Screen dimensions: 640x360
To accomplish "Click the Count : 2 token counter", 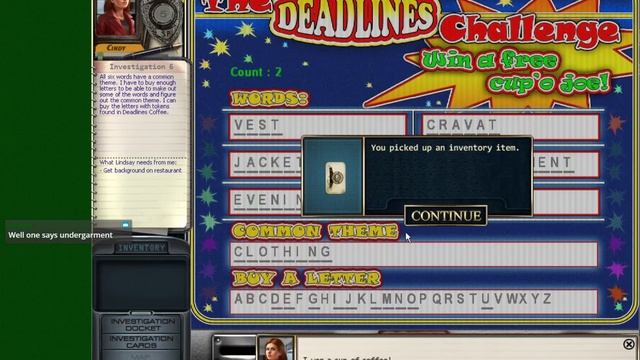I will (256, 72).
